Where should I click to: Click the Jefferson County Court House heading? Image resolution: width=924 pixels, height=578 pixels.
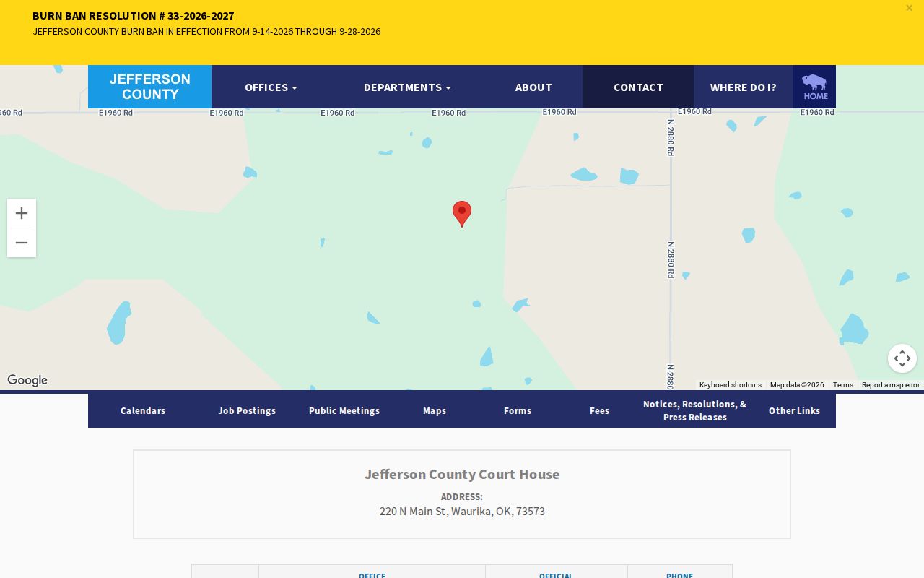point(462,474)
